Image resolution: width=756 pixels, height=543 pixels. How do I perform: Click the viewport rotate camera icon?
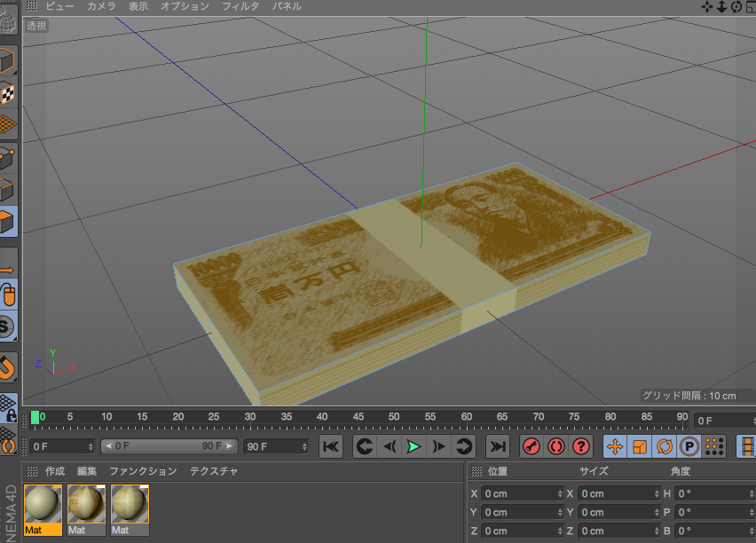tap(736, 7)
